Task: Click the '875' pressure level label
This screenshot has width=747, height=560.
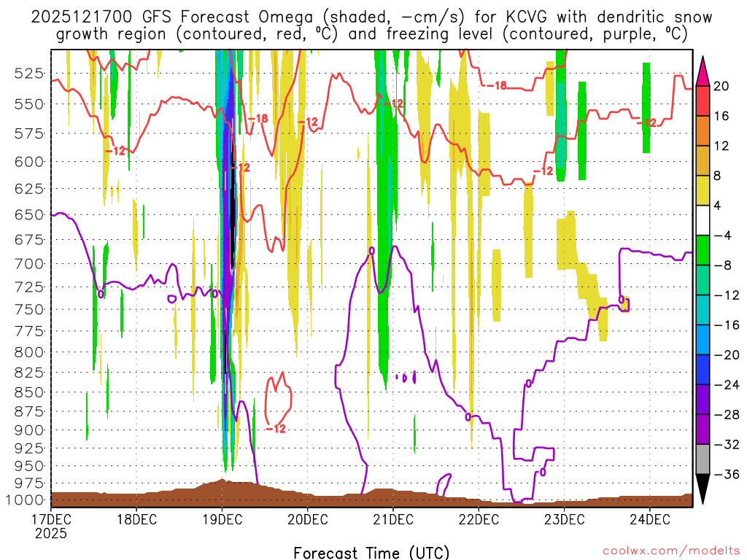Action: (x=29, y=412)
